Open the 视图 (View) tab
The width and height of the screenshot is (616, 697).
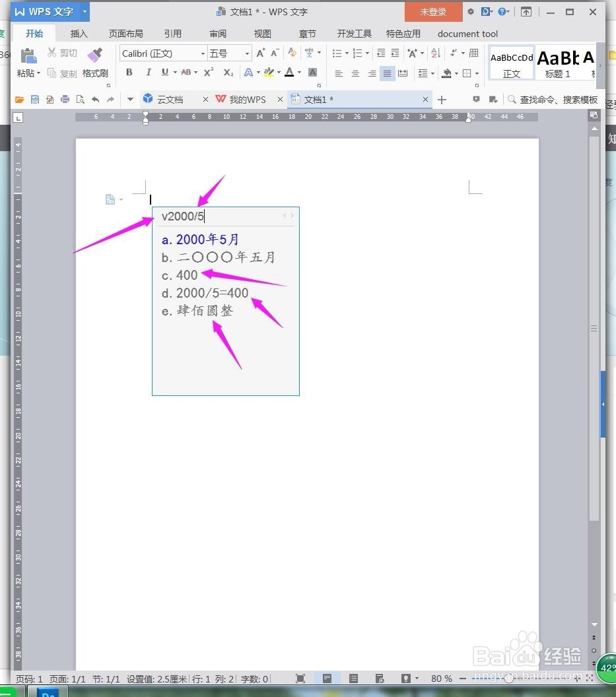click(x=262, y=34)
